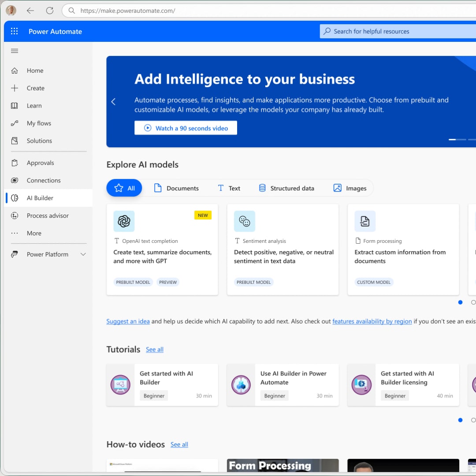Collapse the navigation pane with hamburger toggle

tap(14, 51)
